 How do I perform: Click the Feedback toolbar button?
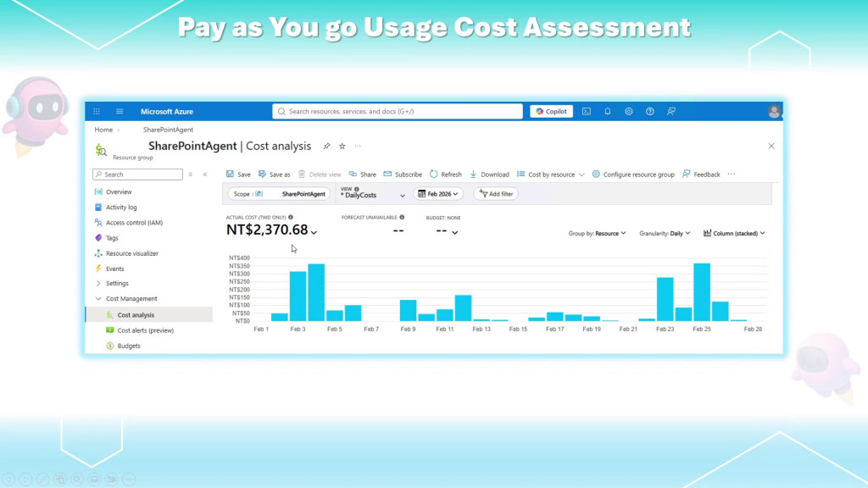coord(701,175)
